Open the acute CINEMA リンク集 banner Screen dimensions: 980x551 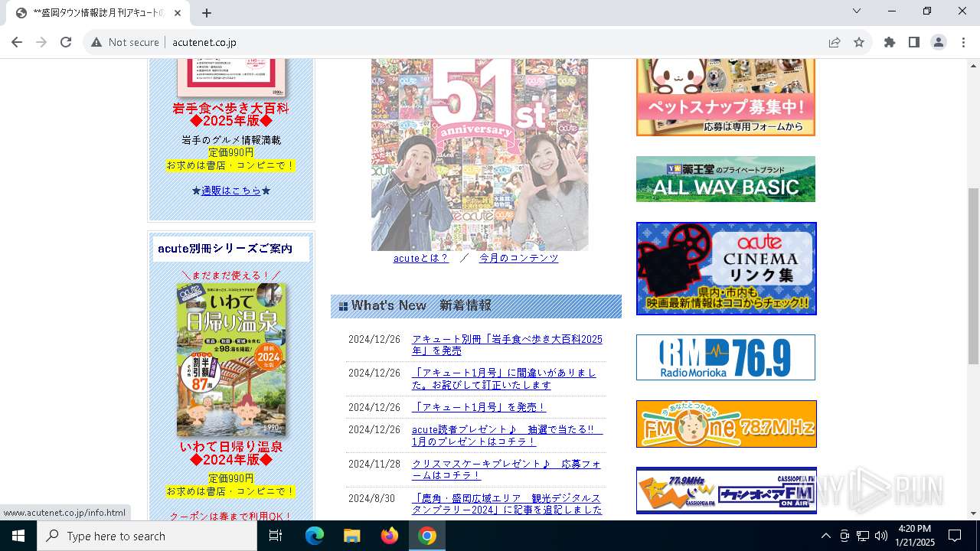[x=727, y=269]
